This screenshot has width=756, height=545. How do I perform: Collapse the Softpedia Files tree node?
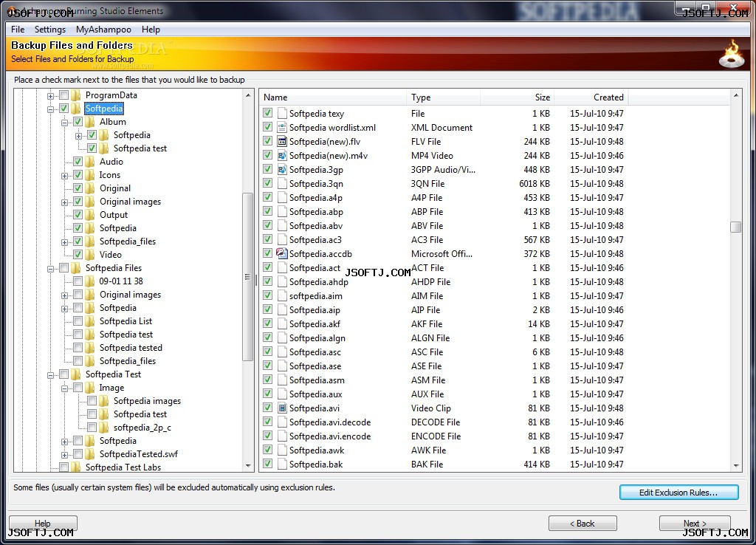[x=51, y=269]
